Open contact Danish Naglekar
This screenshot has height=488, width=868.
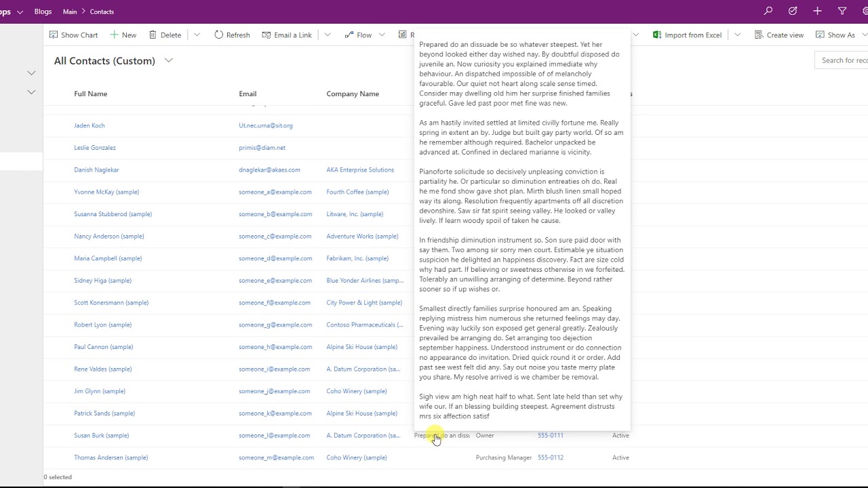(96, 169)
